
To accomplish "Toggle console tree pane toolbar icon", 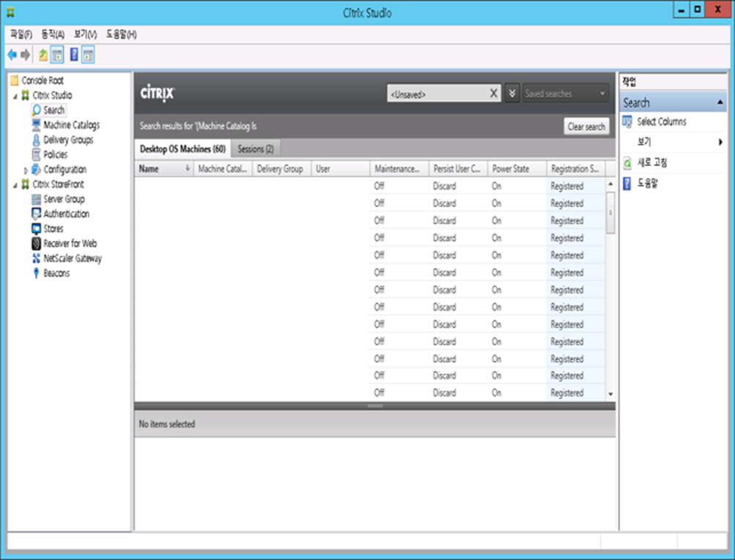I will (57, 55).
